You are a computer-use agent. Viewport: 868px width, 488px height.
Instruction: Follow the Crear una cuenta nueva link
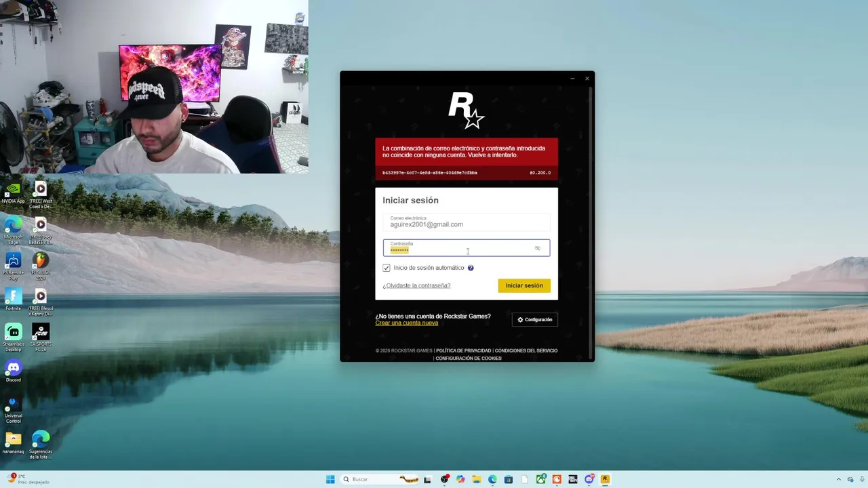407,323
